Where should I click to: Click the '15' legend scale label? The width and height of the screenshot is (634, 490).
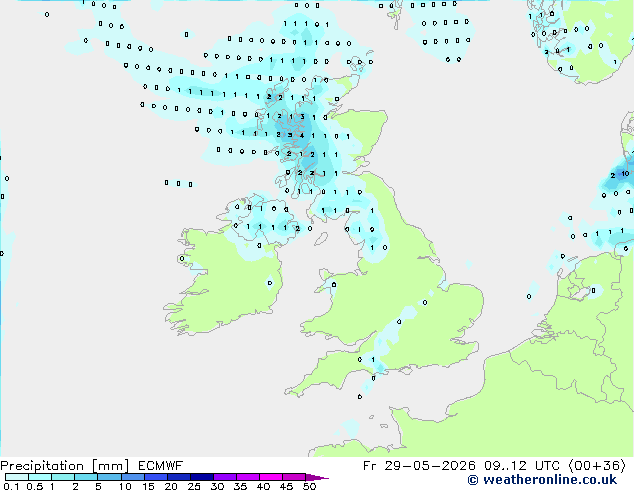coord(148,486)
